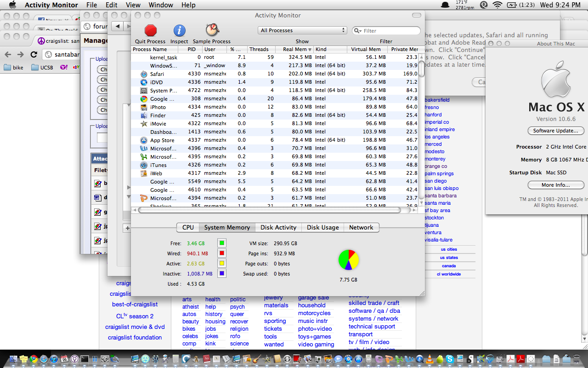Switch to the Disk Usage tab

coord(323,227)
